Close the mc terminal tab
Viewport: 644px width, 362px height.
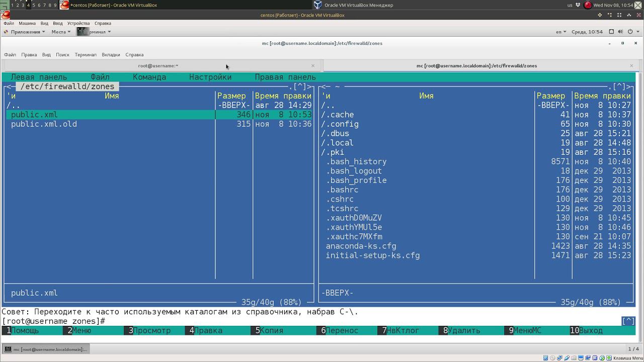[x=631, y=66]
